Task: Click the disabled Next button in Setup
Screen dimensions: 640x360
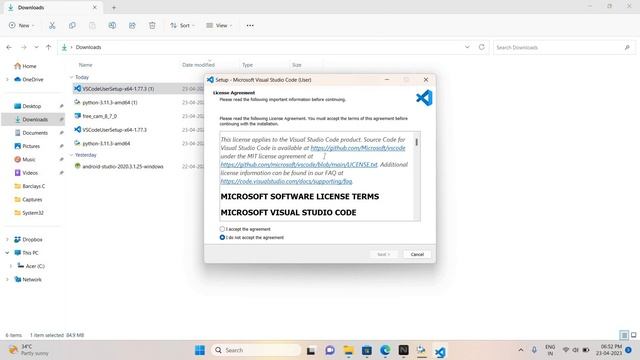Action: 383,254
